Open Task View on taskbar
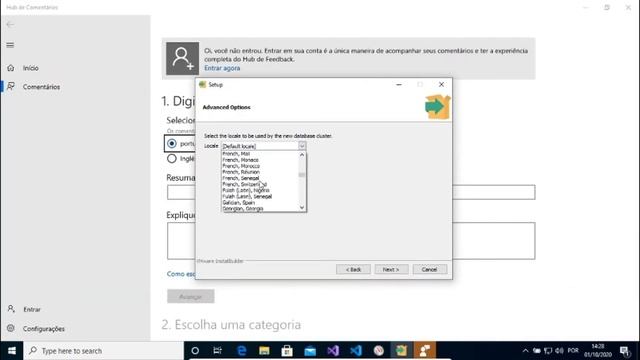The height and width of the screenshot is (360, 640). [x=218, y=351]
